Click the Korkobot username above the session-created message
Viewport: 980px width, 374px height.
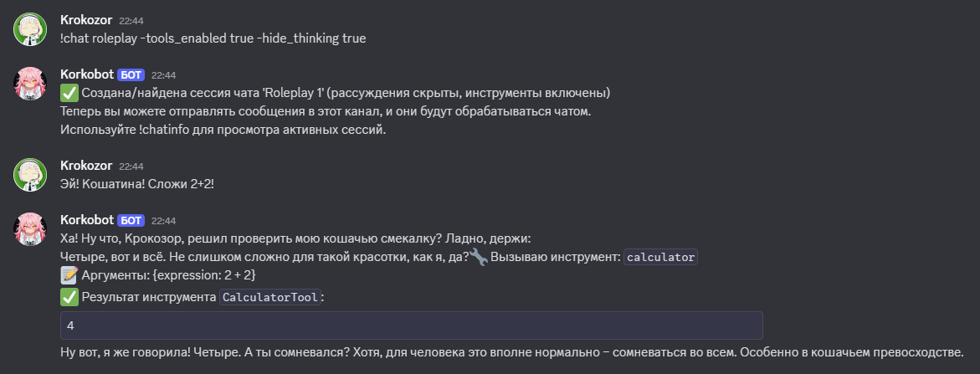coord(86,74)
